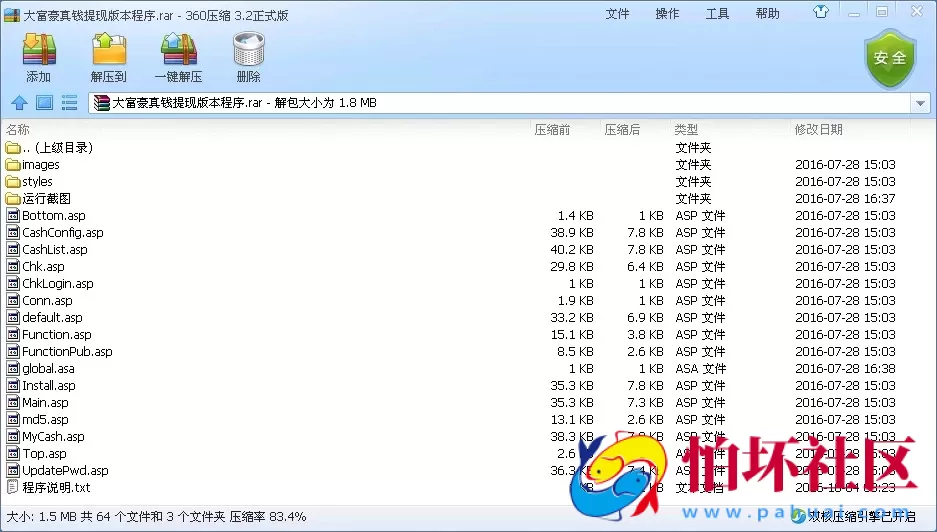Click the CashList.asp file icon
Screen dimensions: 937x532
pyautogui.click(x=13, y=249)
